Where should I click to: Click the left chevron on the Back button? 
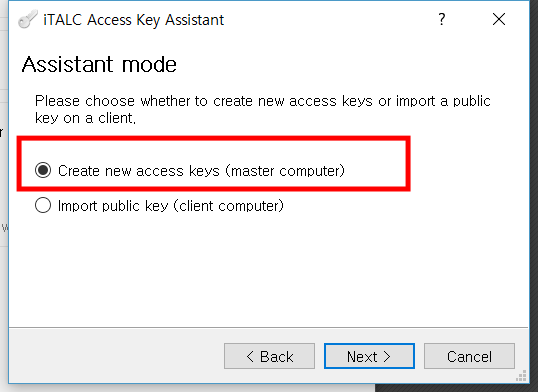(x=250, y=356)
